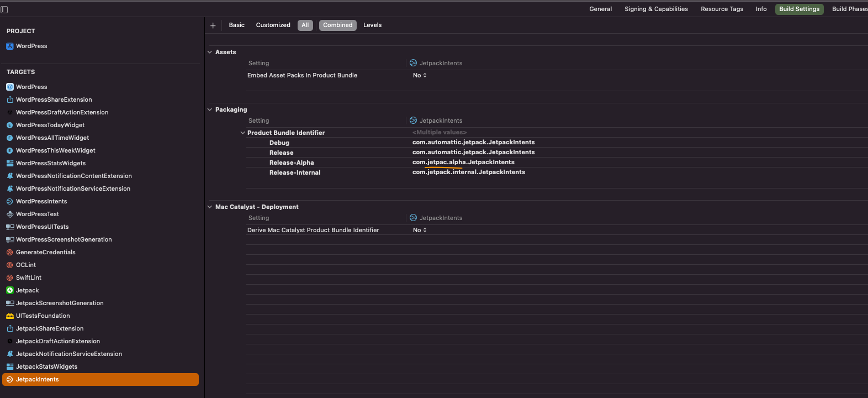Viewport: 868px width, 398px height.
Task: Open Resource Tags tab
Action: (722, 9)
